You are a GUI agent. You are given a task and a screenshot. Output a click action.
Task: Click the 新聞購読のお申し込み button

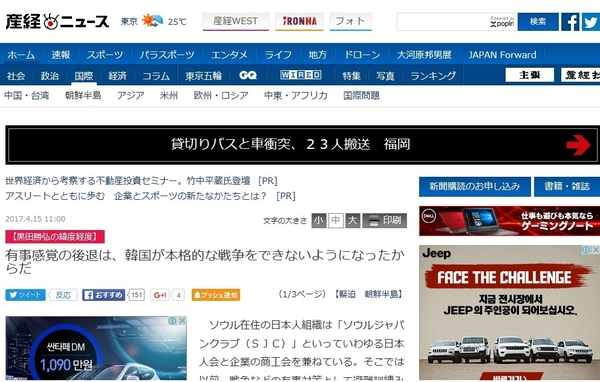click(474, 187)
